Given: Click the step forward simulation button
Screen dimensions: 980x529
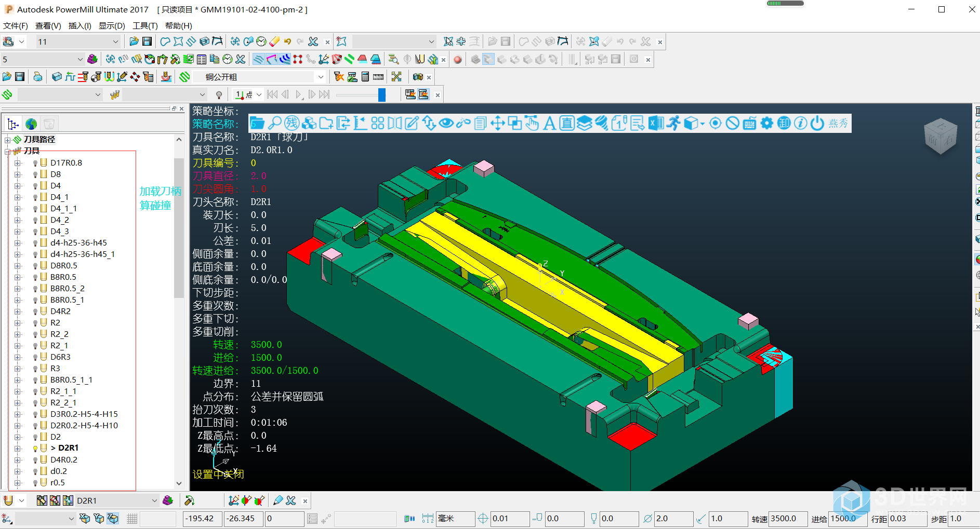Looking at the screenshot, I should click(312, 94).
